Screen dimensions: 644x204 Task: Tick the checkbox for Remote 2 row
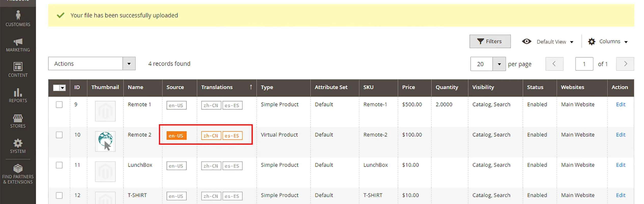pyautogui.click(x=59, y=135)
